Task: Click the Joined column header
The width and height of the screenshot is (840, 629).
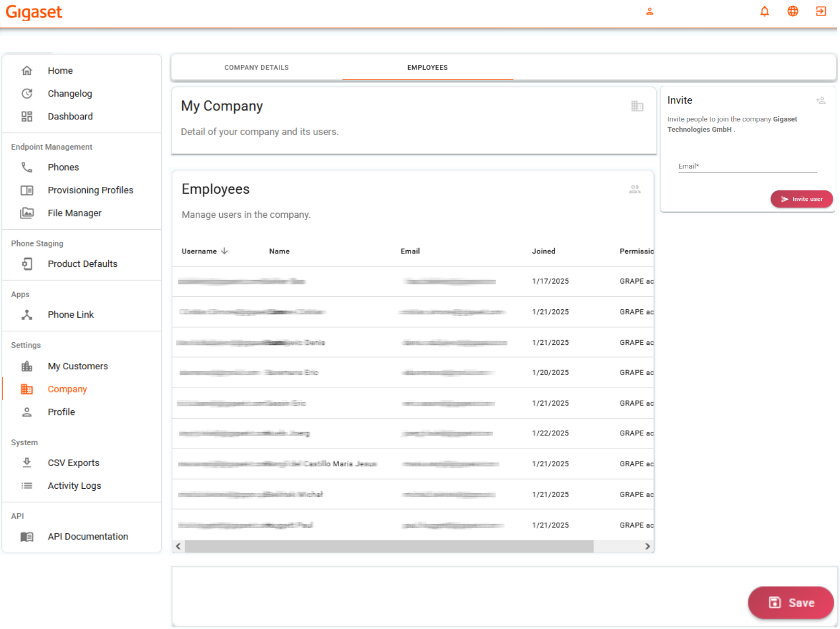Action: [543, 251]
